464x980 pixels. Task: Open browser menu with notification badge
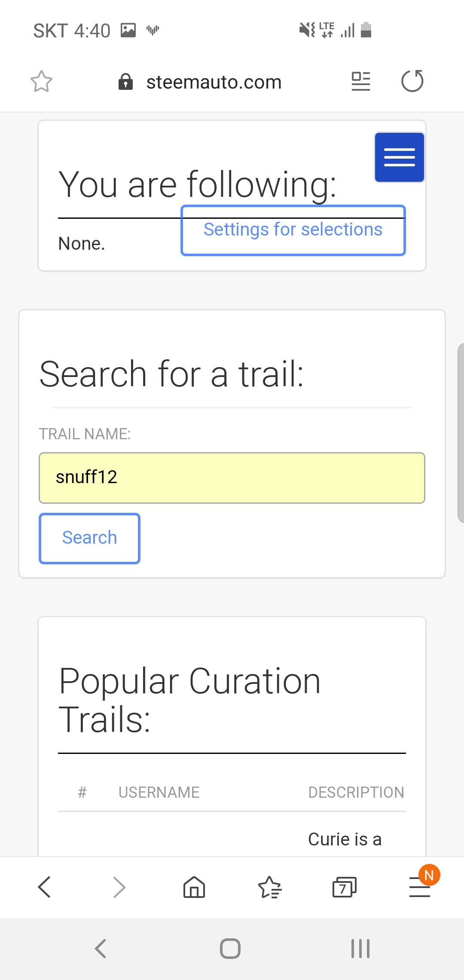(x=420, y=887)
